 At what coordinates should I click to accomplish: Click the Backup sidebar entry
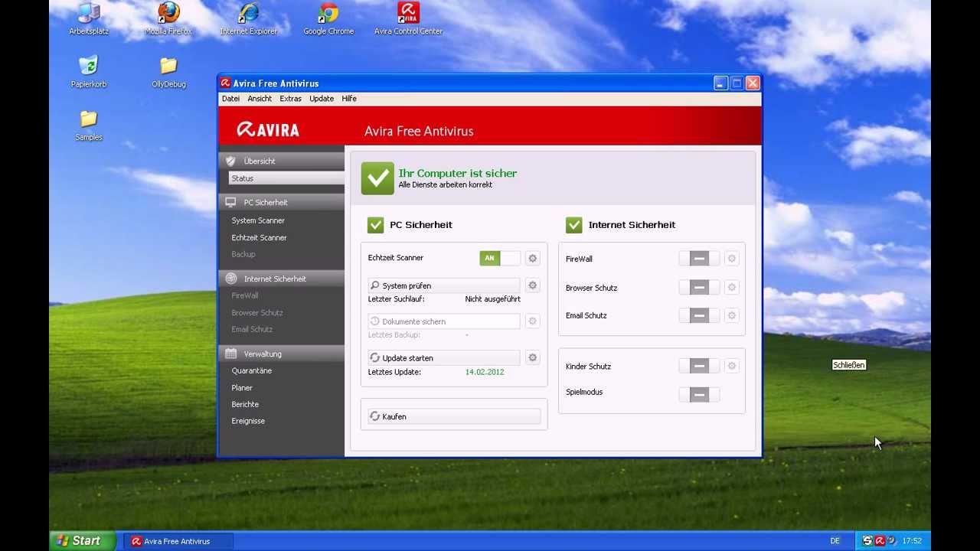pyautogui.click(x=243, y=254)
